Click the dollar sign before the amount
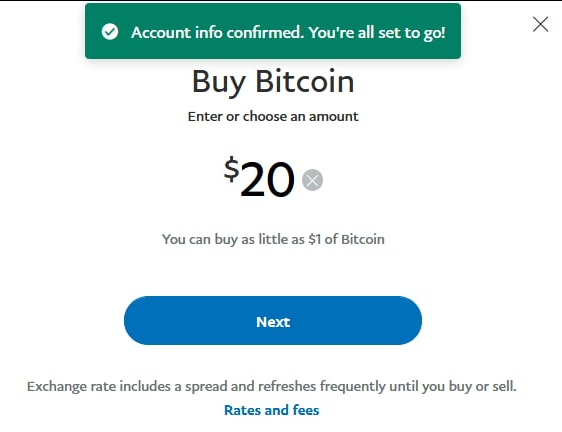Image resolution: width=562 pixels, height=432 pixels. pyautogui.click(x=232, y=169)
